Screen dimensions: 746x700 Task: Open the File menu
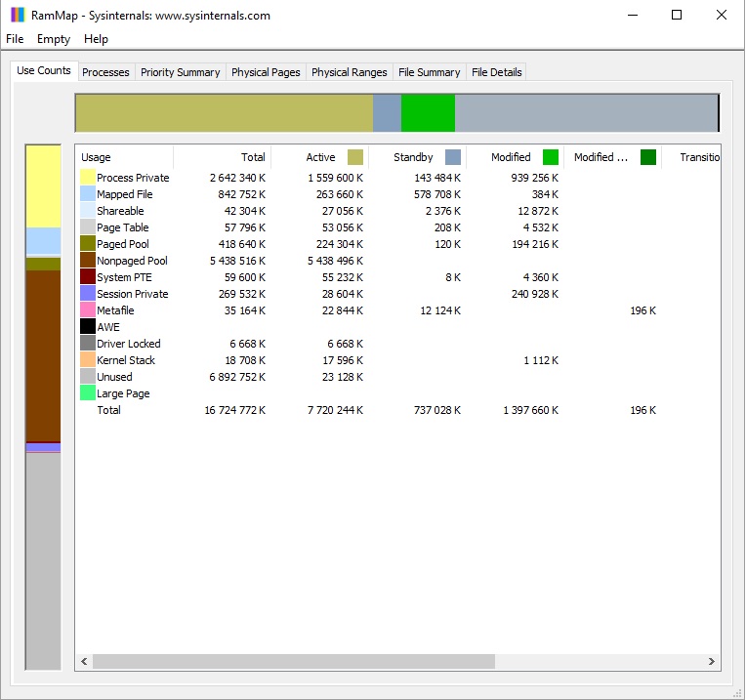(15, 39)
